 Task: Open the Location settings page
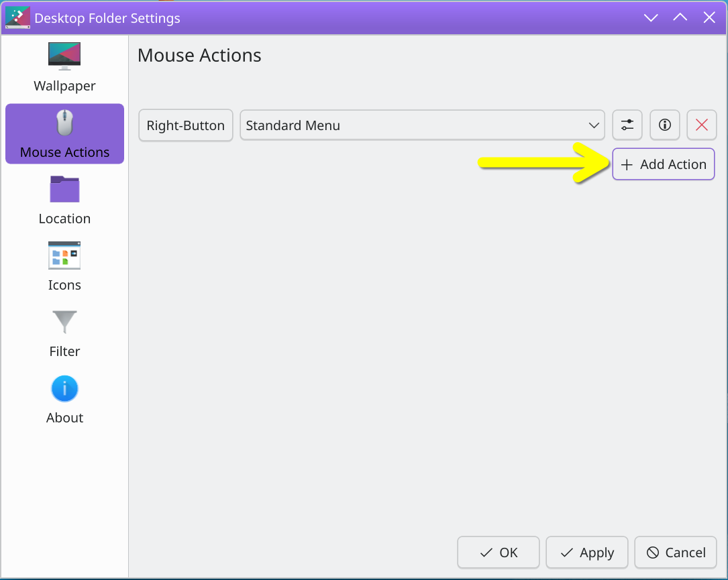tap(64, 200)
